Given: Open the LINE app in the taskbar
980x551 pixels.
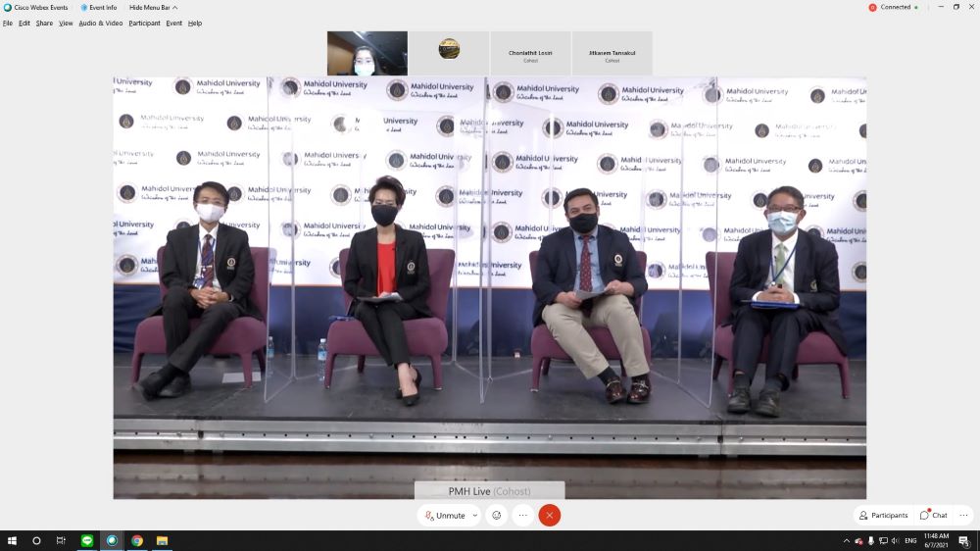Looking at the screenshot, I should click(86, 540).
